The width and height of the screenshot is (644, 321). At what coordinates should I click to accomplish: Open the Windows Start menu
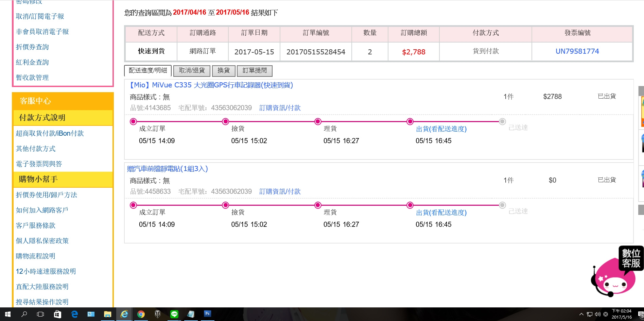[7, 314]
